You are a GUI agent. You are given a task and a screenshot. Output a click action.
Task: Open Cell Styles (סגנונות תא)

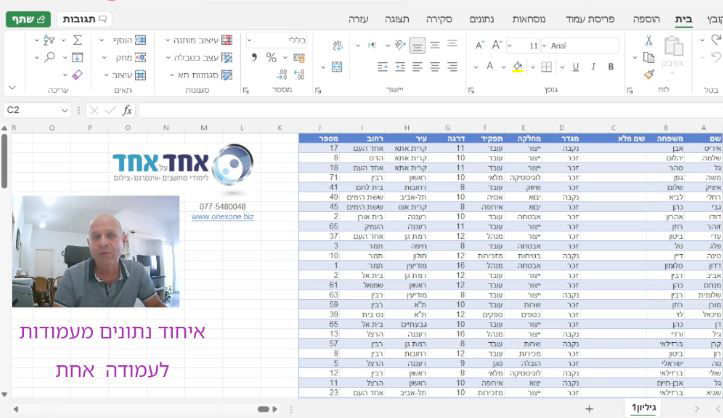point(199,75)
